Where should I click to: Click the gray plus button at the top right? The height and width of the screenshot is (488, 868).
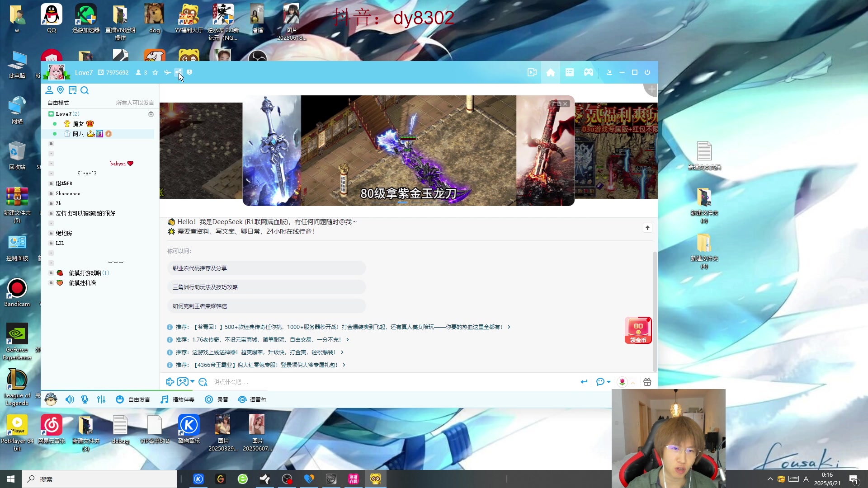pos(651,89)
